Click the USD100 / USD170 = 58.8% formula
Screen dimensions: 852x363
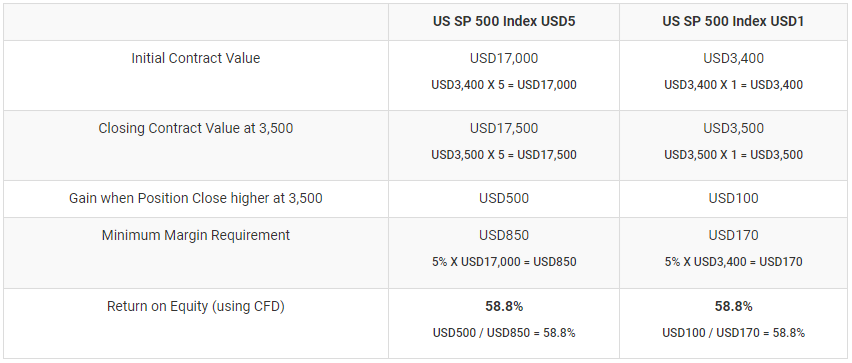pos(733,333)
